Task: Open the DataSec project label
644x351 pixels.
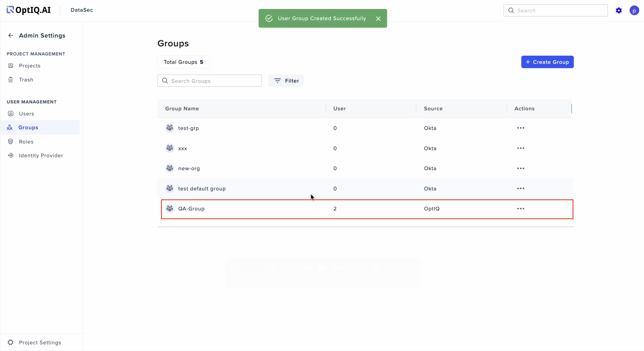Action: coord(82,10)
